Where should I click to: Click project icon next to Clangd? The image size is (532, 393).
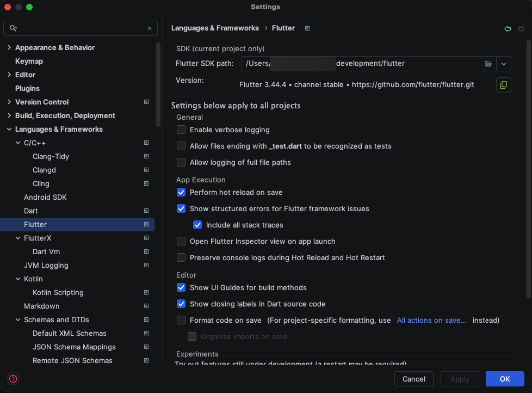pyautogui.click(x=146, y=170)
